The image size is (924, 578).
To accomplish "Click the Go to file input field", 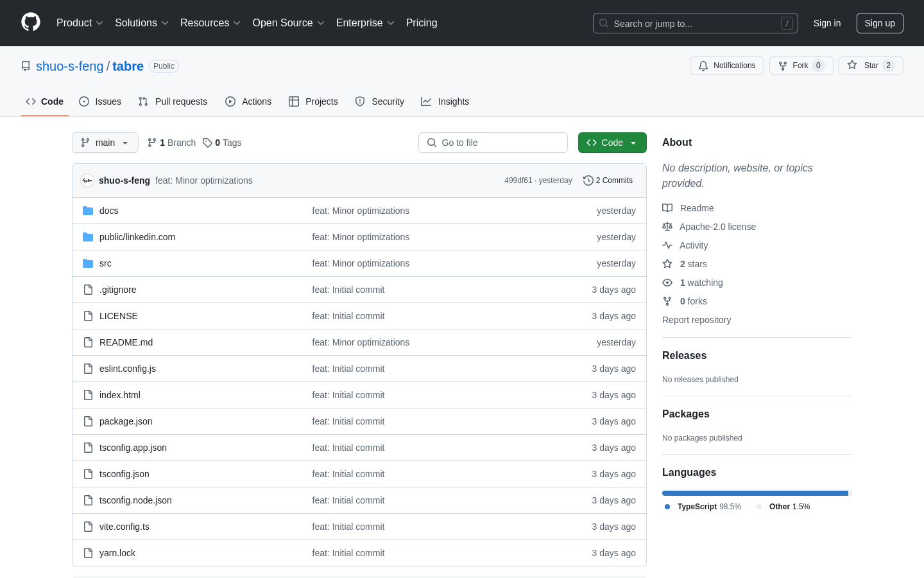I will (x=493, y=143).
